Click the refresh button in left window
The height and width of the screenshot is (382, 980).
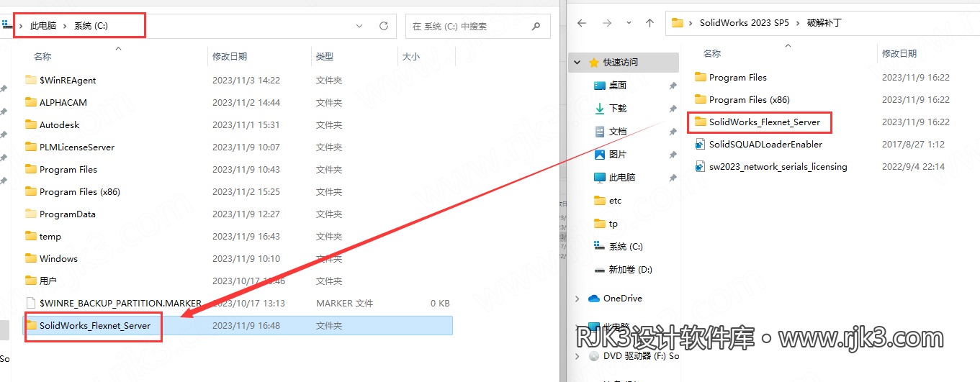pyautogui.click(x=384, y=26)
